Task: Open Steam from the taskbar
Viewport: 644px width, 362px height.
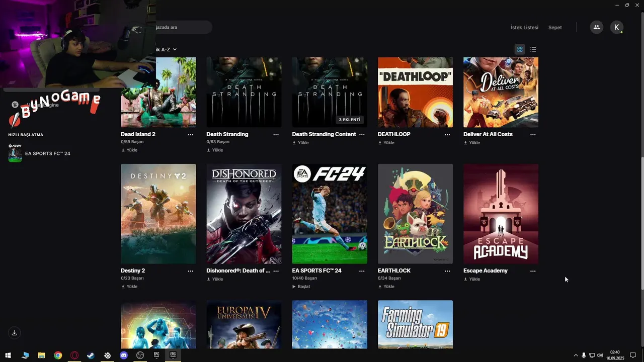Action: pos(91,355)
